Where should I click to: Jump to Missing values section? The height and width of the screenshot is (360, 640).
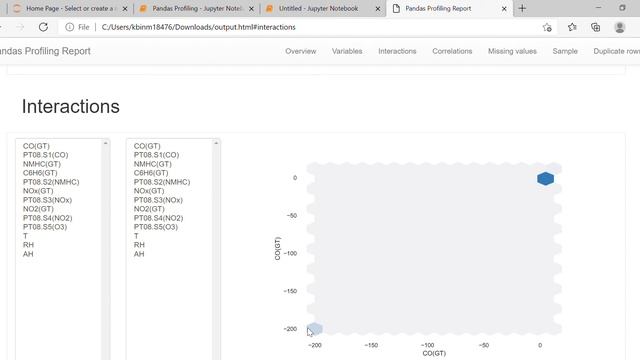coord(512,51)
